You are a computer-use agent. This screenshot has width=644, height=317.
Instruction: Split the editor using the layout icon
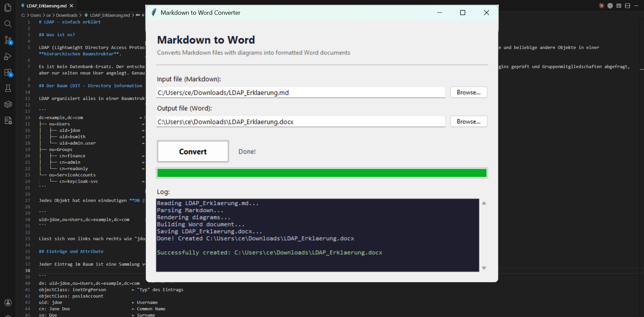[x=628, y=6]
